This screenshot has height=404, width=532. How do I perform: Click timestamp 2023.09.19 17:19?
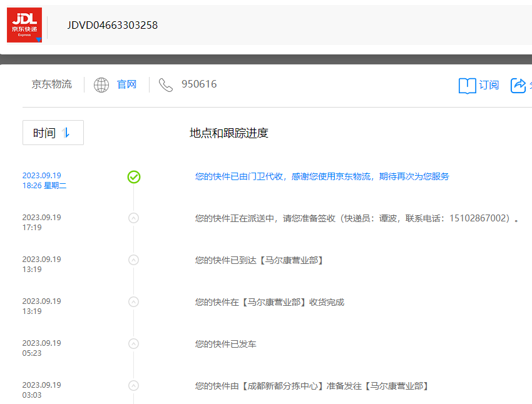tap(41, 223)
